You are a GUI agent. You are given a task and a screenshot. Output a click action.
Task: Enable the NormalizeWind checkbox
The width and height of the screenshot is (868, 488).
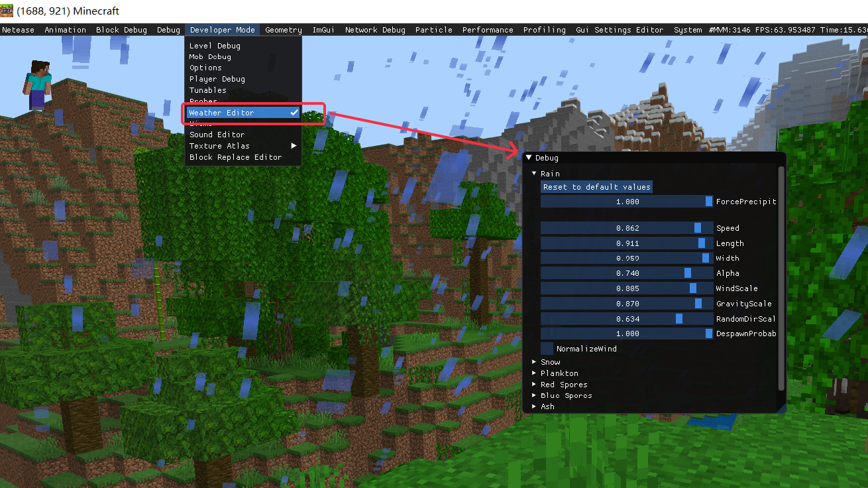pos(547,349)
